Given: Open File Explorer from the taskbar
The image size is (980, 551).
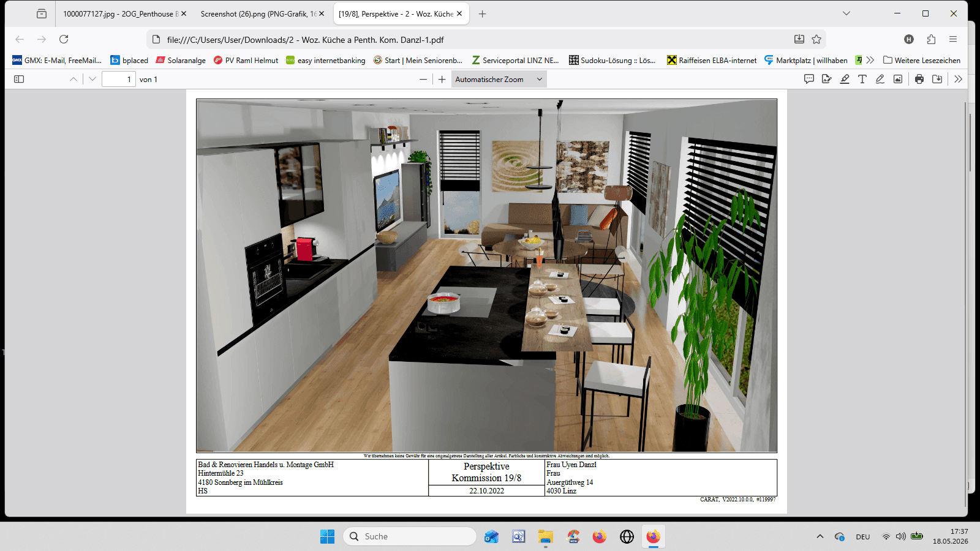Looking at the screenshot, I should click(x=546, y=536).
